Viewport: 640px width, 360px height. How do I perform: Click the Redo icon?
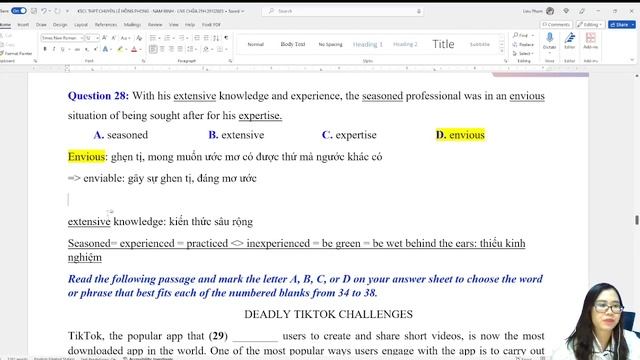(57, 11)
